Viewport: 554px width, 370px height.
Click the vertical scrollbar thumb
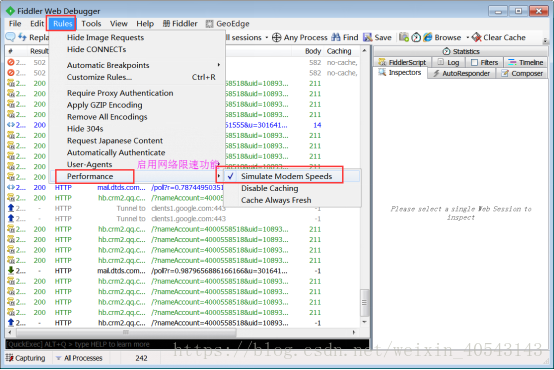[x=364, y=303]
